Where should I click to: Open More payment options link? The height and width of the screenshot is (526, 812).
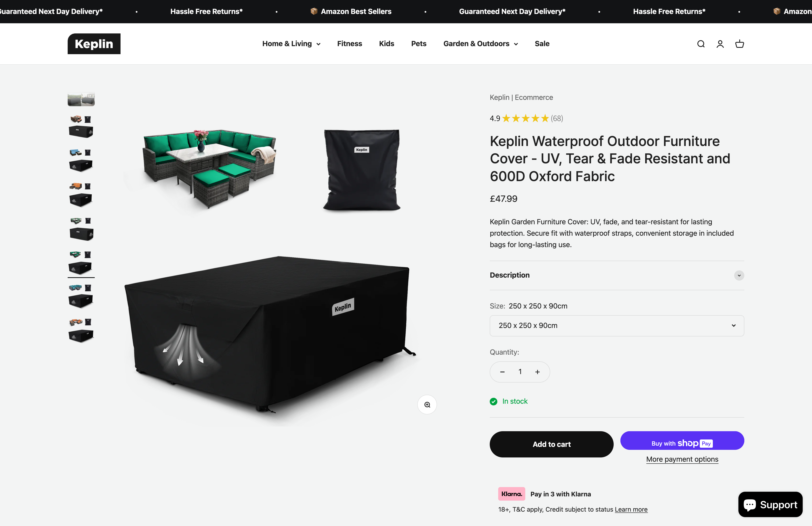[x=682, y=459]
